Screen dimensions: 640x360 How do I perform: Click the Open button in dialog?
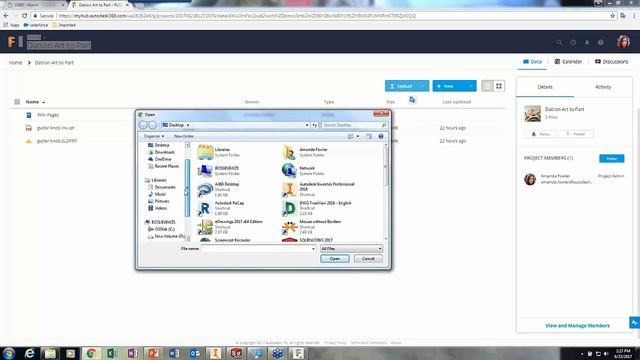pyautogui.click(x=335, y=259)
